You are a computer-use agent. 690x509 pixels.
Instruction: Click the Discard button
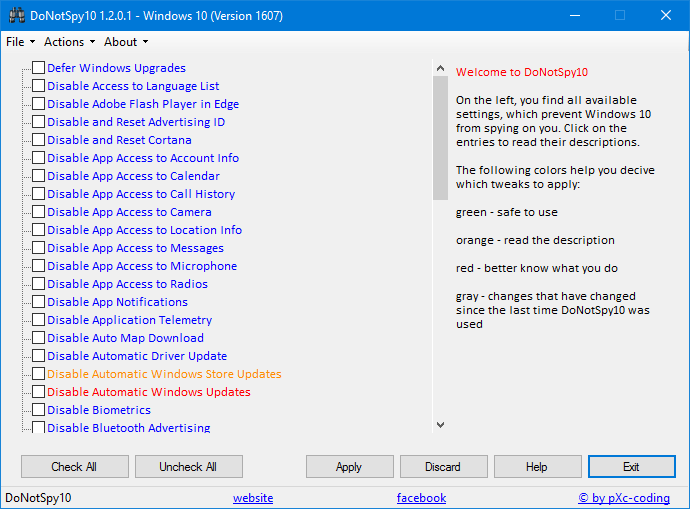[x=444, y=467]
